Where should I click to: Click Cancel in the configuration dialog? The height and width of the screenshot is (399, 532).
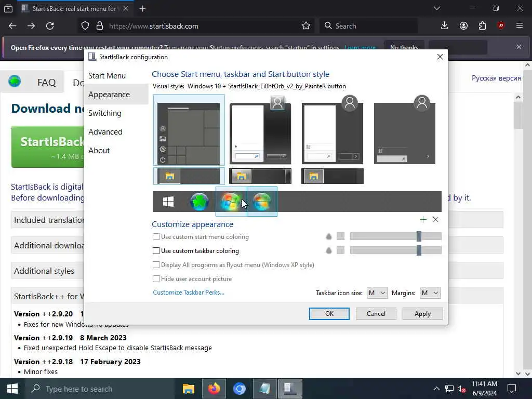pos(376,313)
